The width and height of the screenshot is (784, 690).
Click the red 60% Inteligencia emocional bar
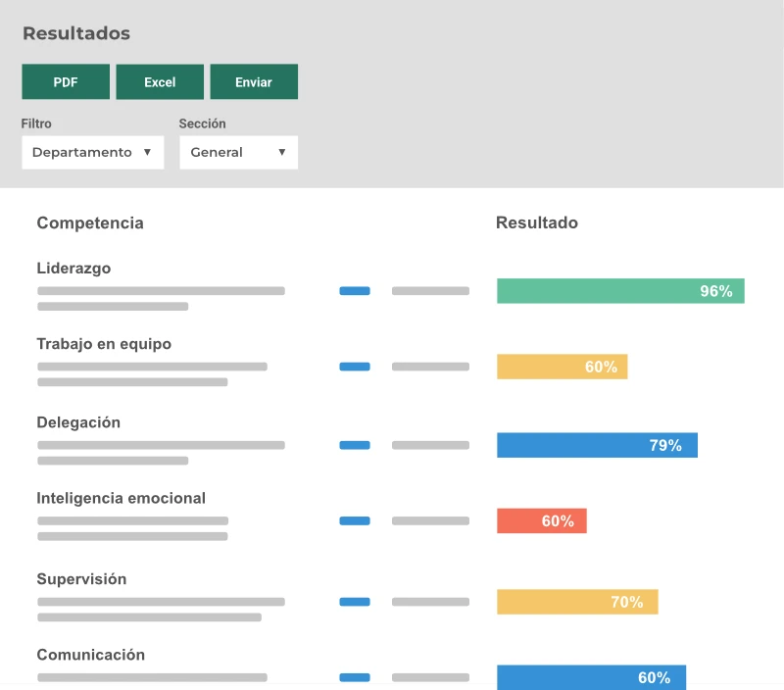tap(542, 520)
